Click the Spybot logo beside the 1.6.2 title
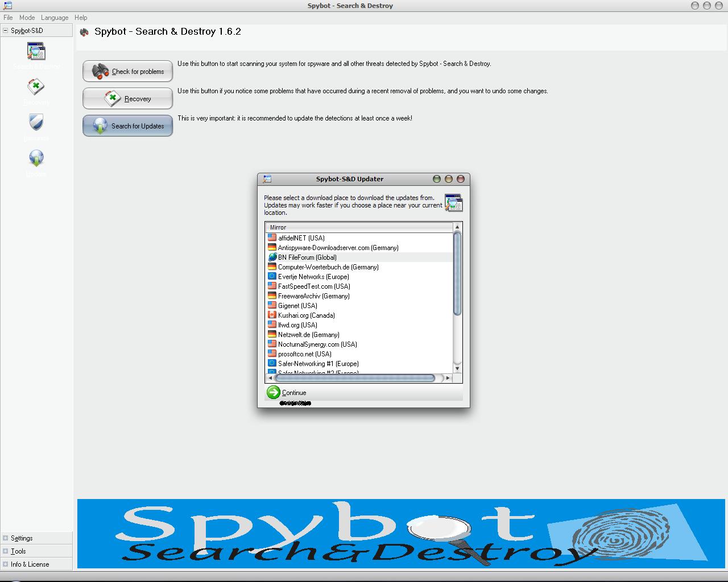 tap(84, 32)
